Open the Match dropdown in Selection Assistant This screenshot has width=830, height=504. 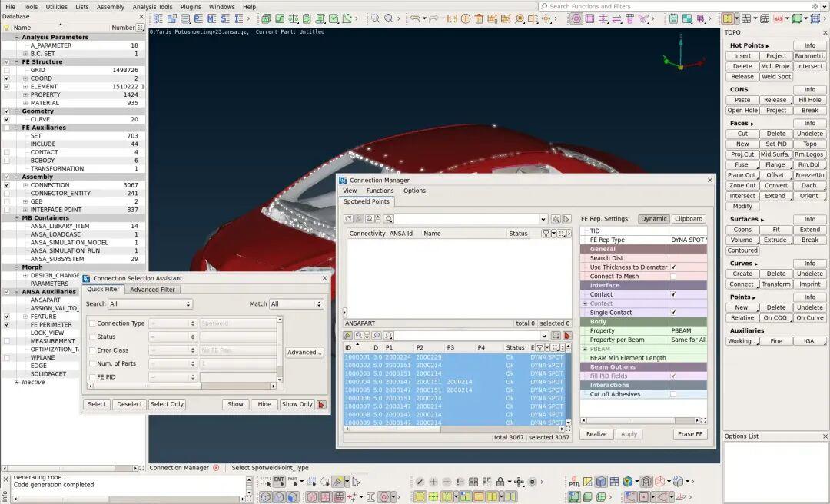(297, 304)
